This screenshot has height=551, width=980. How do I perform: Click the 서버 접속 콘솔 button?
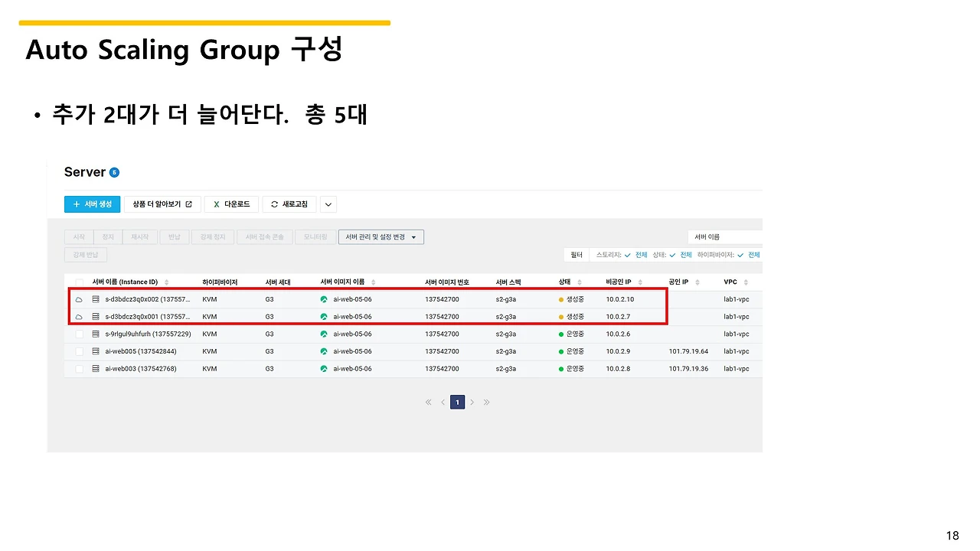click(x=264, y=237)
